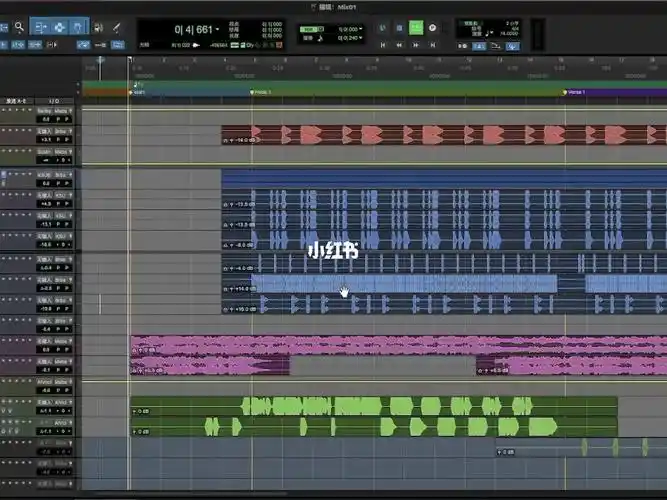667x500 pixels.
Task: Click the Stop transport button
Action: [400, 28]
